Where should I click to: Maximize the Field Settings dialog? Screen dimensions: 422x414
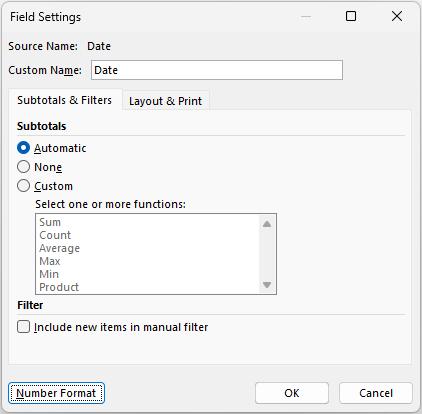pyautogui.click(x=351, y=16)
